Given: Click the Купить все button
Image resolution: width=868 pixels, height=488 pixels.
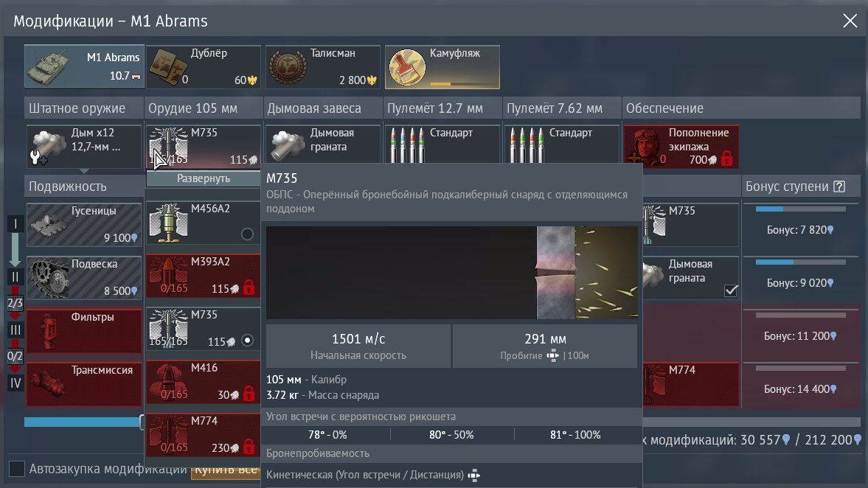Looking at the screenshot, I should coord(226,471).
